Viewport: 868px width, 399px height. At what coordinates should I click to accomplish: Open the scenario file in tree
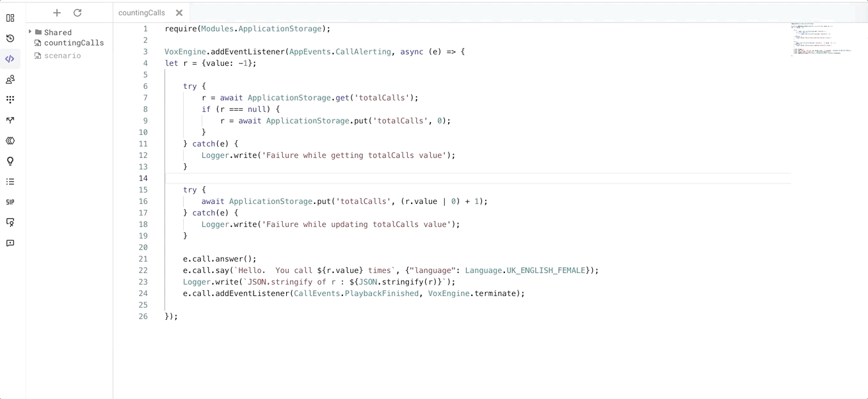(62, 56)
